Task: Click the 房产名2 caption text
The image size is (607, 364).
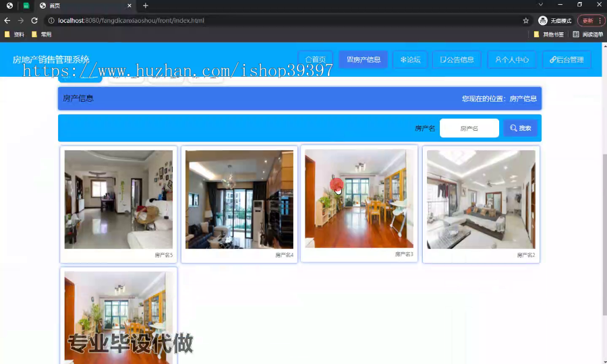Action: [525, 255]
